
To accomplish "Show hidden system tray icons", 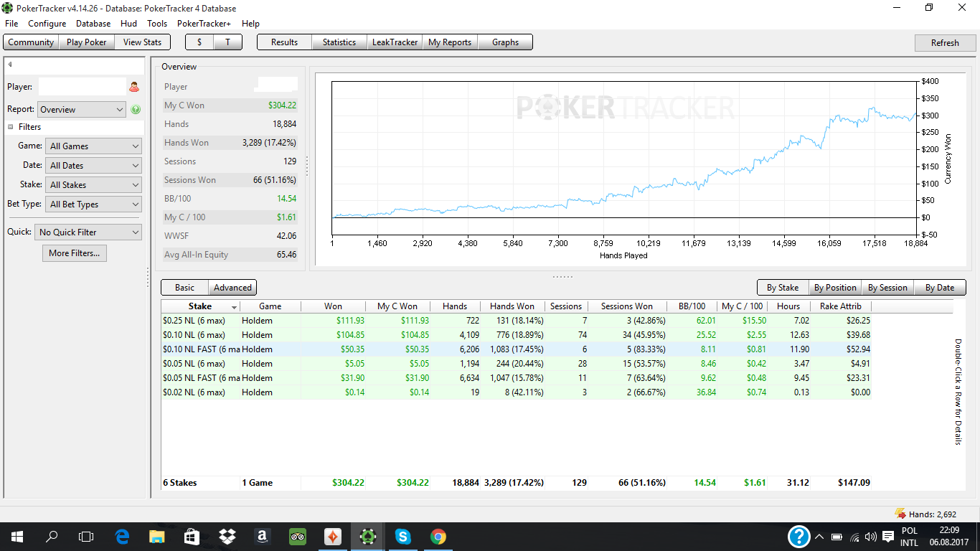I will click(819, 537).
